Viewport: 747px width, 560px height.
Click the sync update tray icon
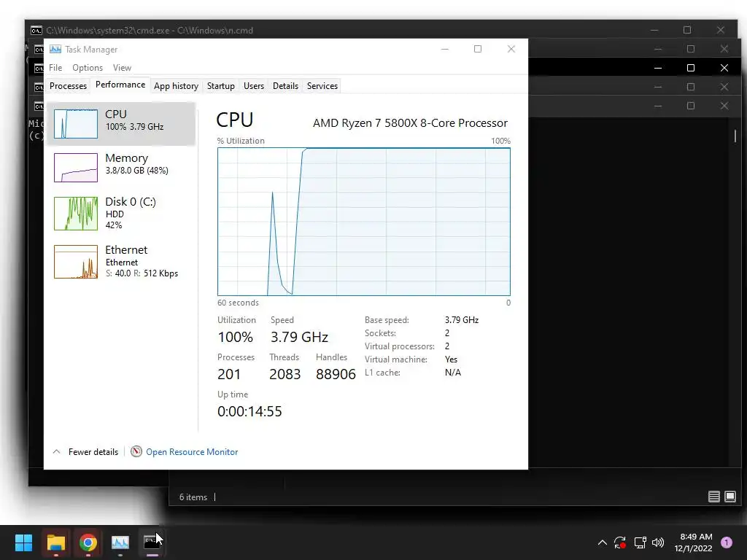coord(620,542)
